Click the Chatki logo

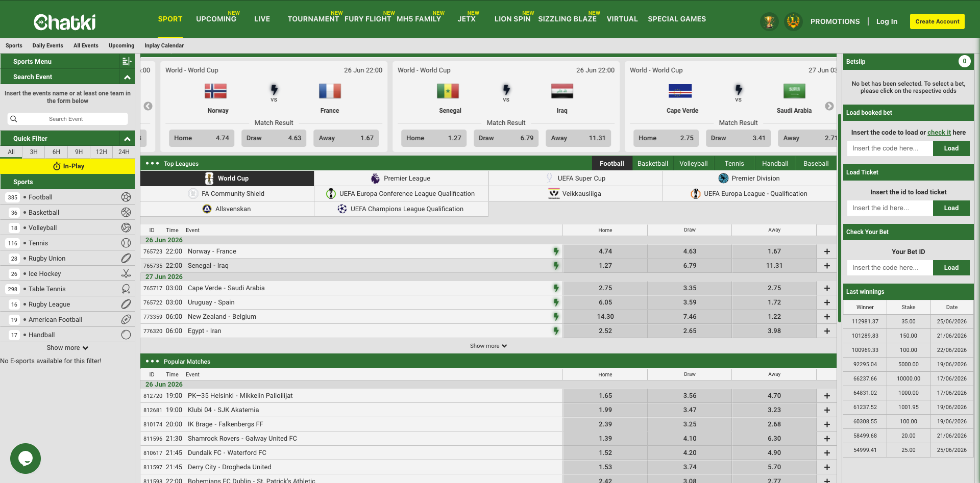[65, 22]
